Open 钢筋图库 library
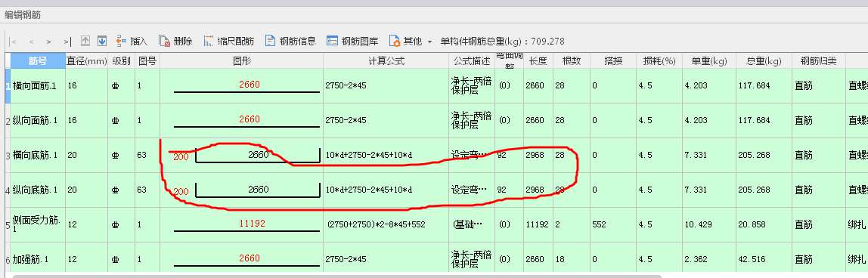868x278 pixels. tap(352, 41)
